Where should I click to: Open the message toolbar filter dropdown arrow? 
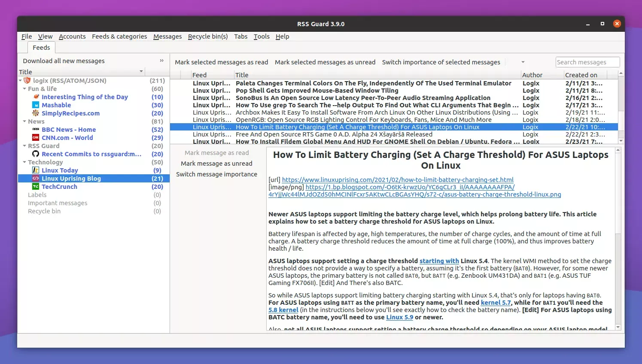[523, 62]
